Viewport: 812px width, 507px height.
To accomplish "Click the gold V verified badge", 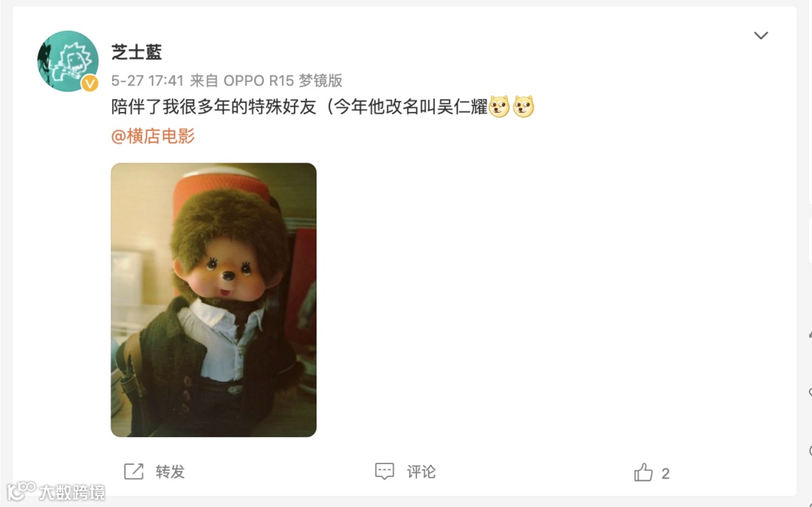I will click(x=89, y=83).
